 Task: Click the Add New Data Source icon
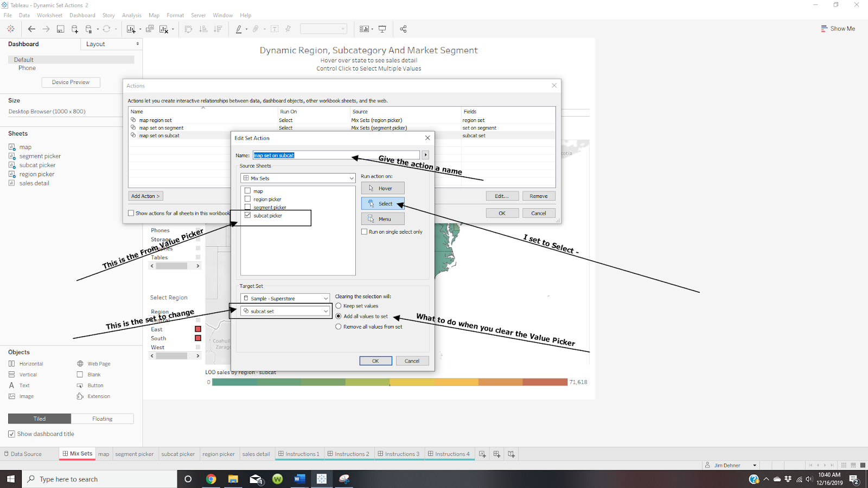[75, 29]
